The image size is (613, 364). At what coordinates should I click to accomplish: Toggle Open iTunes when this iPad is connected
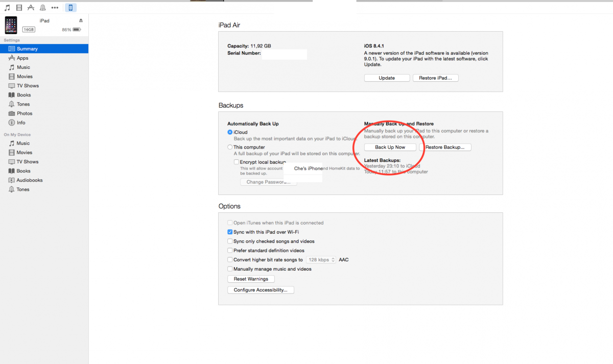pyautogui.click(x=230, y=223)
